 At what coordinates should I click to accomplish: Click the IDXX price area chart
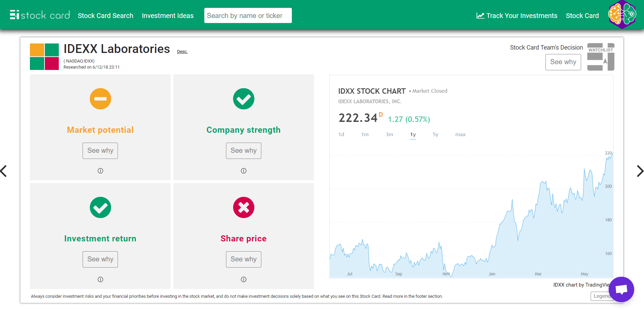pyautogui.click(x=471, y=215)
